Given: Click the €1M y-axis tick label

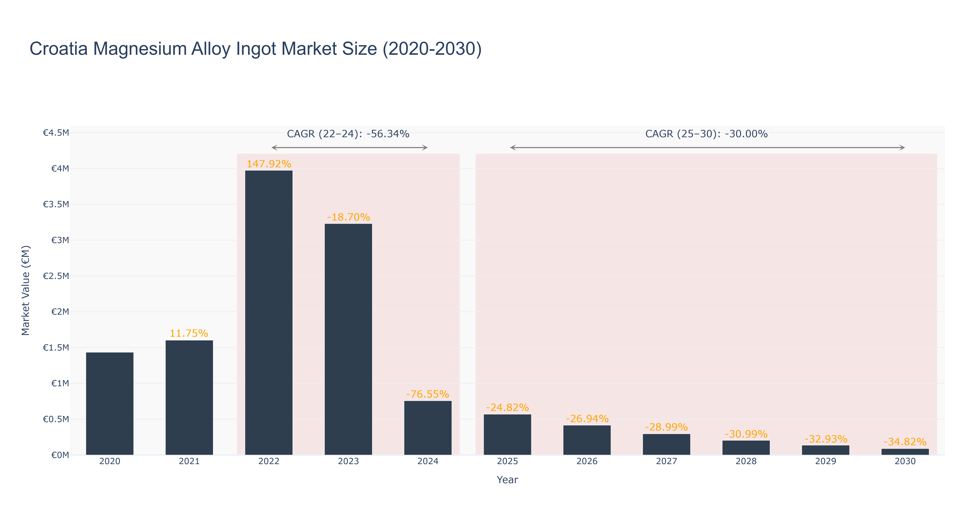Looking at the screenshot, I should pyautogui.click(x=60, y=383).
